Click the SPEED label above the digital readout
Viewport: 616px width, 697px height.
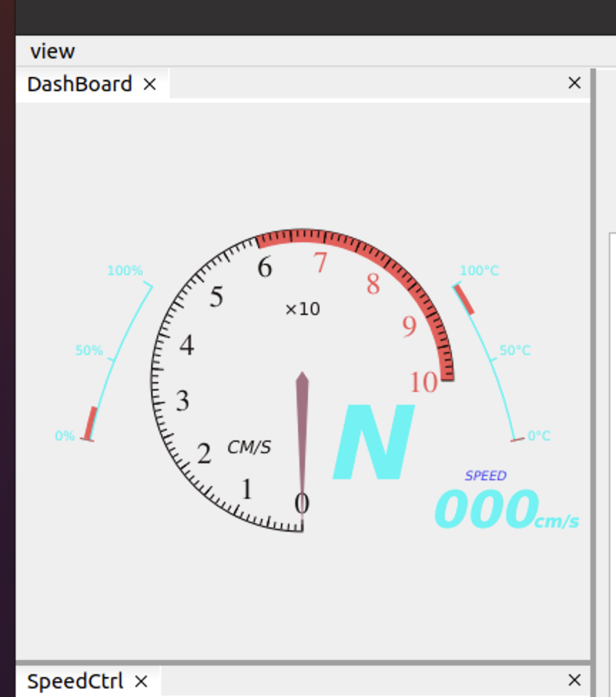486,475
